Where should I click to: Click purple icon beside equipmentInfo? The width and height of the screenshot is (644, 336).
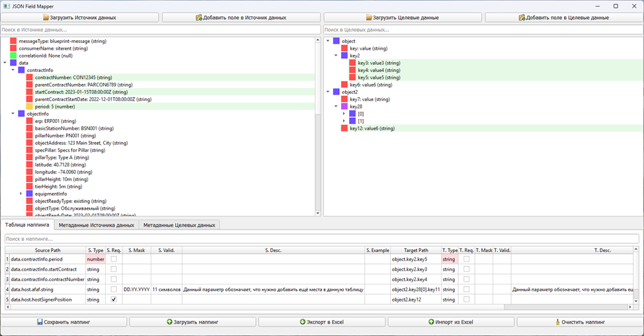[29, 194]
